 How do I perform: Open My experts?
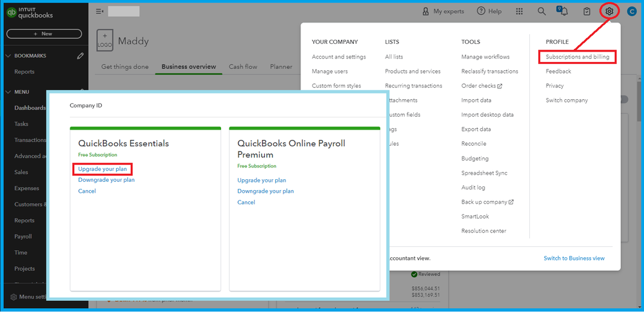[443, 12]
